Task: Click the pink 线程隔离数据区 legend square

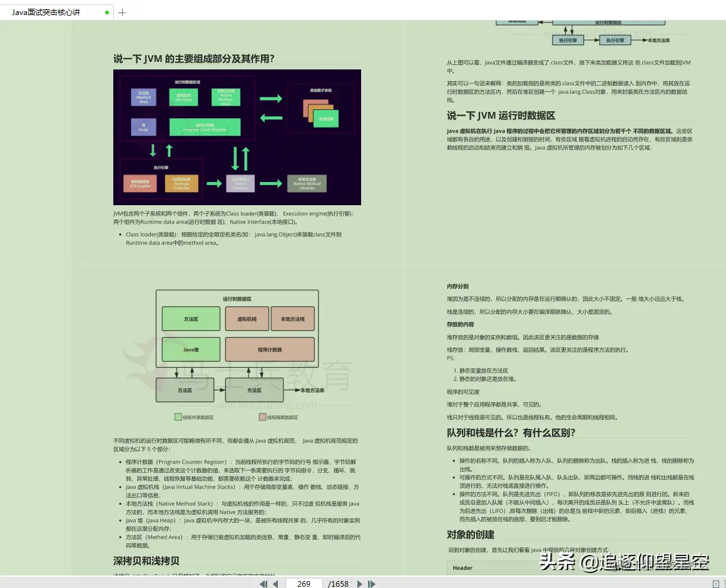Action: point(262,417)
